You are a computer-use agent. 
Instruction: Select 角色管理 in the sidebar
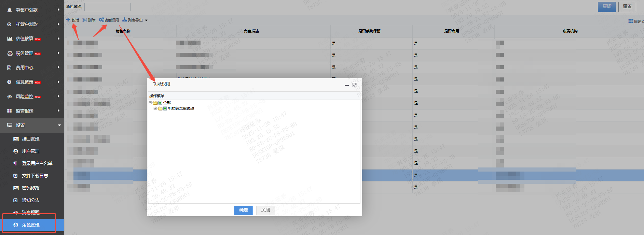pos(31,225)
